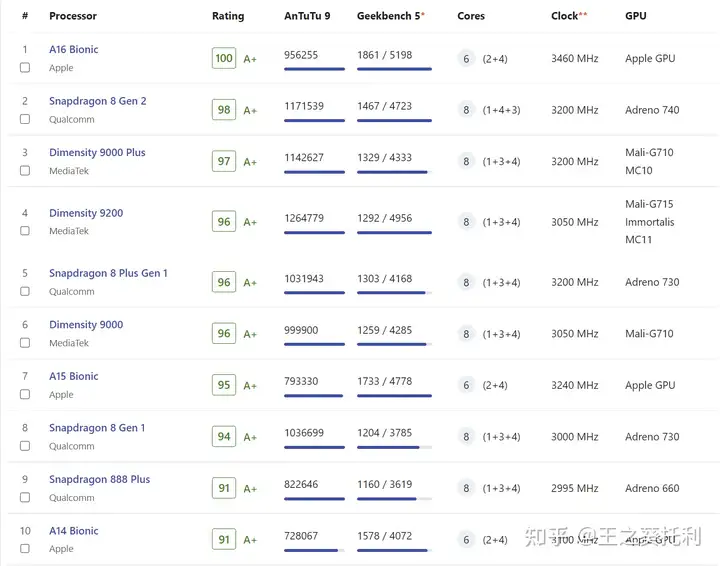This screenshot has height=566, width=720.
Task: Select the A14 Bionic checkbox
Action: tap(25, 549)
